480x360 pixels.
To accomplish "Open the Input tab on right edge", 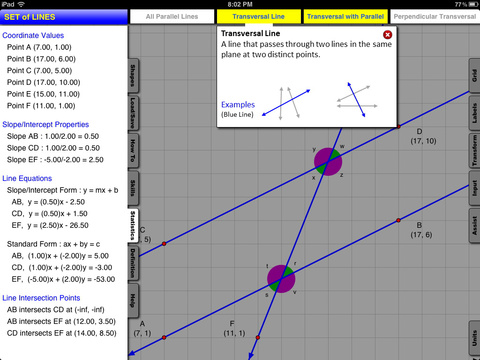I will [x=474, y=188].
